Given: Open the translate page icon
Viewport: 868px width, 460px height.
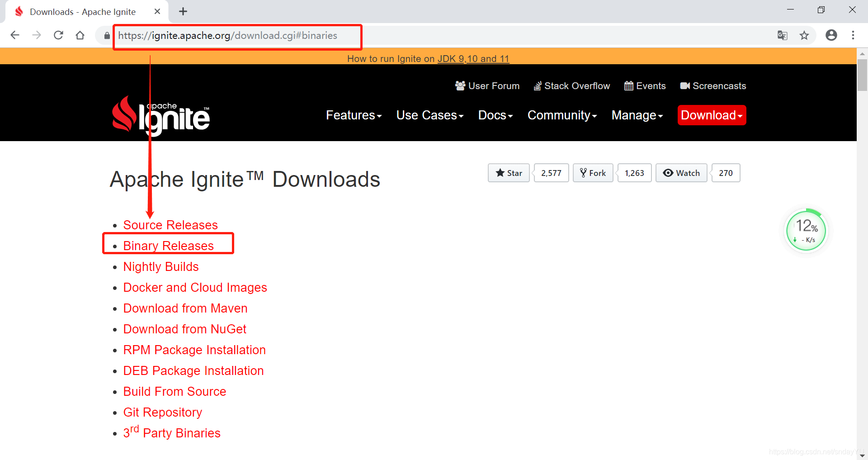Looking at the screenshot, I should (783, 35).
